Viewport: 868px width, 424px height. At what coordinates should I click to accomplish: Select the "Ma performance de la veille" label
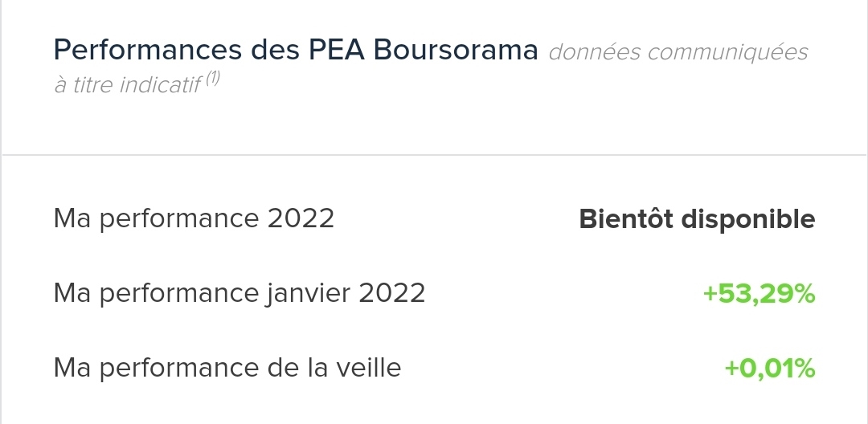227,368
